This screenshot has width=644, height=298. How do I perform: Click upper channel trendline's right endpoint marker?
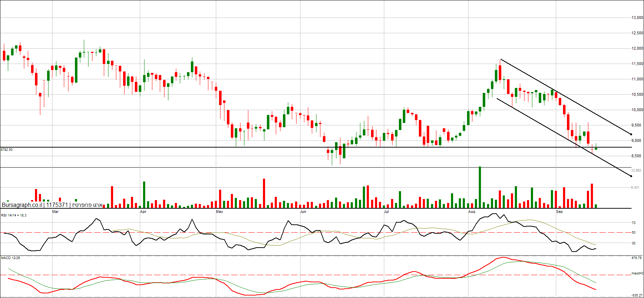tap(631, 134)
